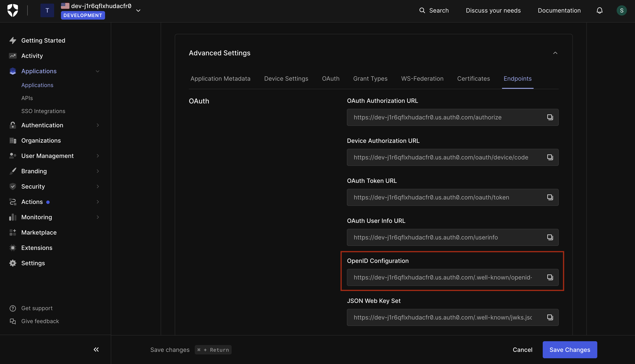Click the Security shield icon
Image resolution: width=635 pixels, height=364 pixels.
pyautogui.click(x=13, y=186)
